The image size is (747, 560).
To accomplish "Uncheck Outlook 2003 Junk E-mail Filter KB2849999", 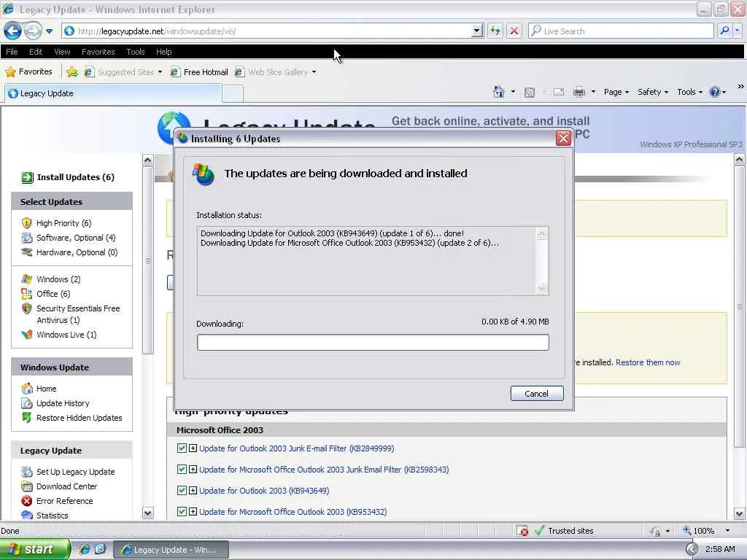I will coord(182,448).
